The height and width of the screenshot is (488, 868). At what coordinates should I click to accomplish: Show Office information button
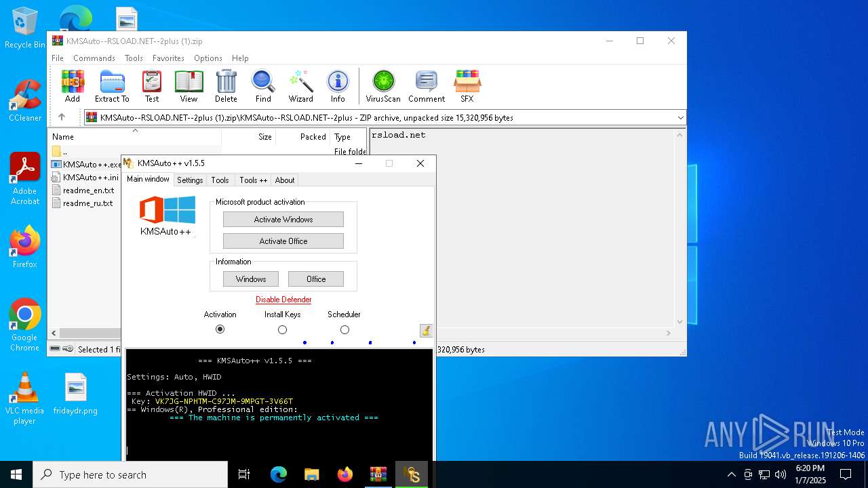[x=316, y=279]
